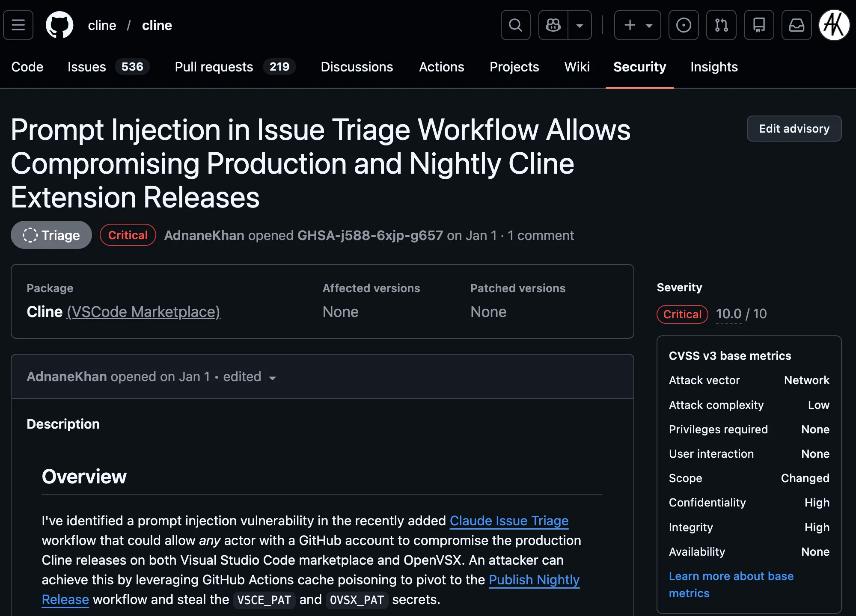
Task: Click the Issues circle icon in header
Action: 684,25
